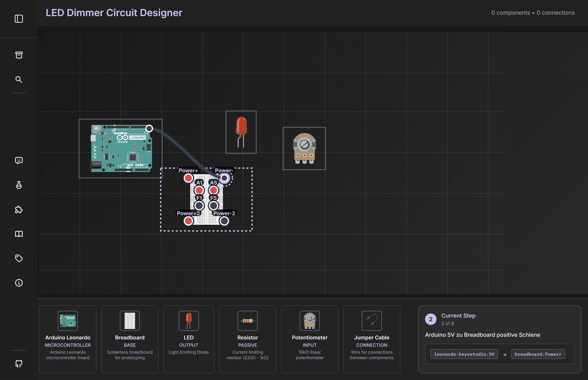Pick the Jumper Cable component card

point(371,339)
